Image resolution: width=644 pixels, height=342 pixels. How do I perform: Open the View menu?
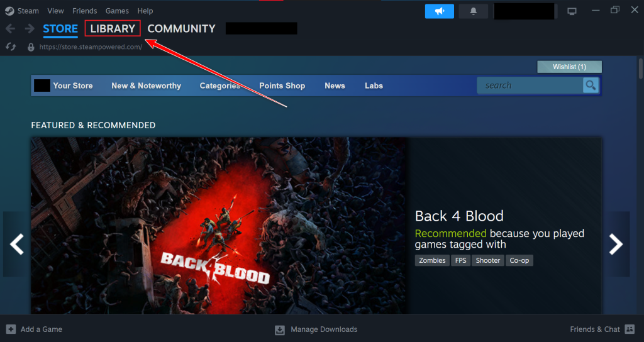[x=55, y=11]
